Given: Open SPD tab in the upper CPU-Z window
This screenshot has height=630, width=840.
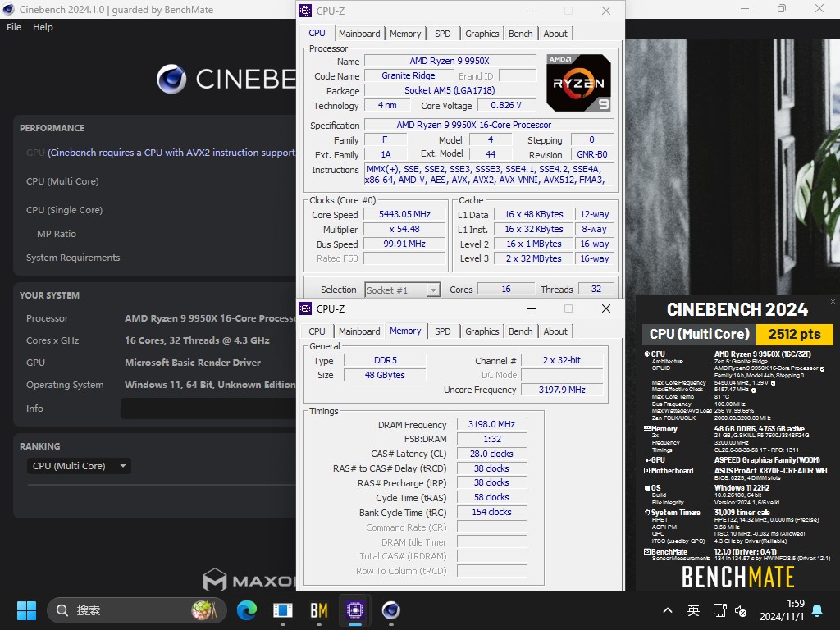Looking at the screenshot, I should coord(442,33).
